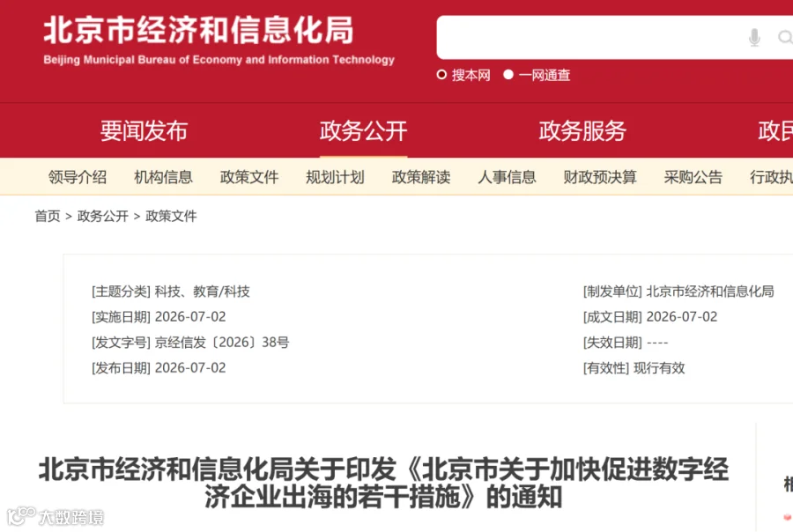
Task: Click the 主题分类 value 科技、教育/科技
Action: click(203, 292)
